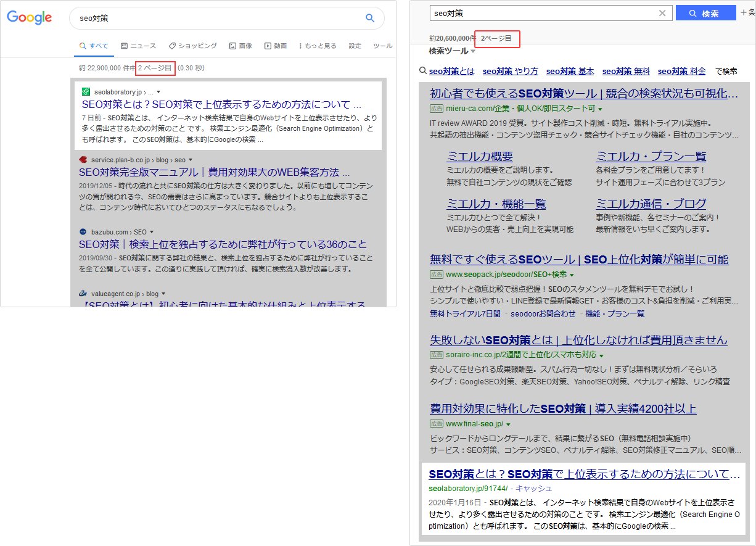Screen dimensions: 756x546
Task: Click related search seo対策 無料
Action: [626, 71]
